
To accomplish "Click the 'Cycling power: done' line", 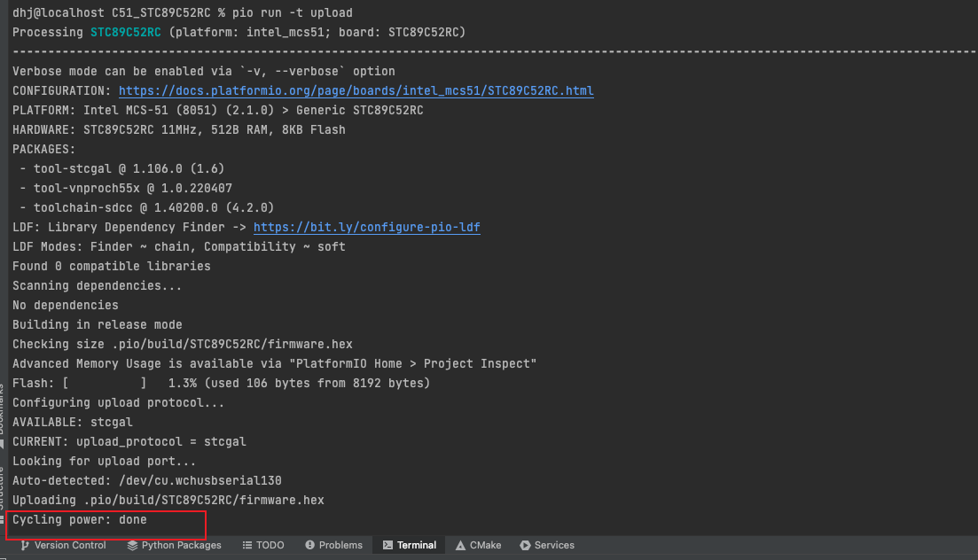I will 79,519.
